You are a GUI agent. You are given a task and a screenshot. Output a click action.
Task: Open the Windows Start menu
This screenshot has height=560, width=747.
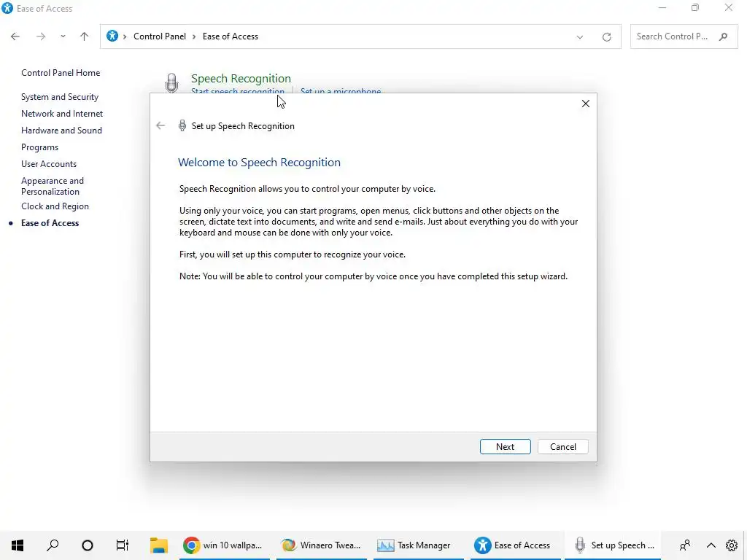pyautogui.click(x=18, y=545)
